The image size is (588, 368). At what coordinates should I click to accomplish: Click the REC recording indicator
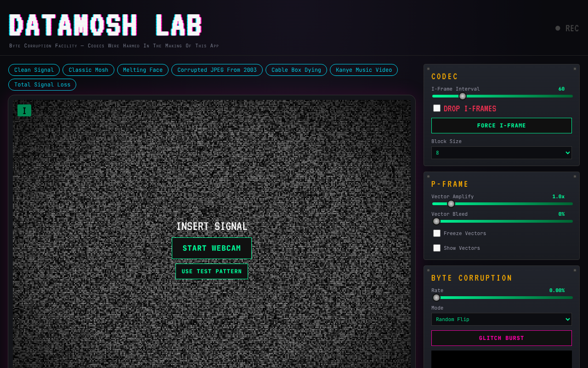(567, 29)
